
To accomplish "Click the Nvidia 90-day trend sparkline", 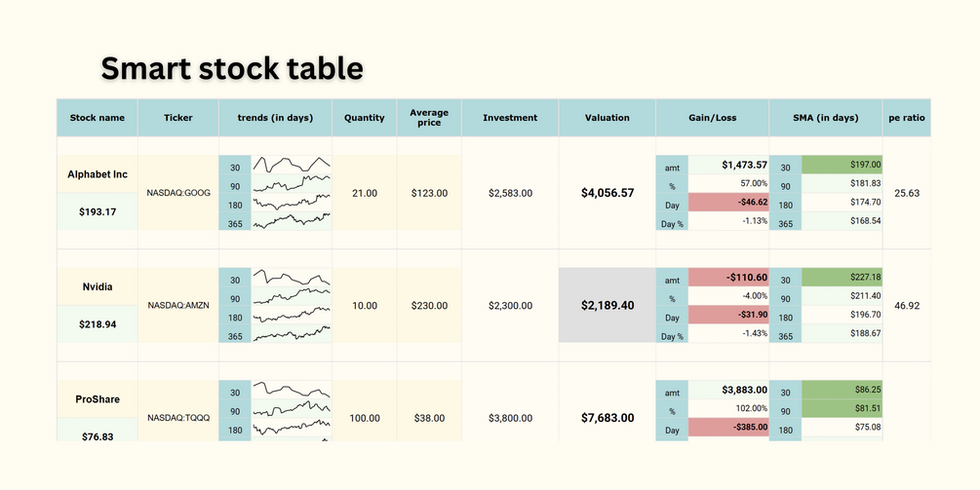I will tap(292, 299).
